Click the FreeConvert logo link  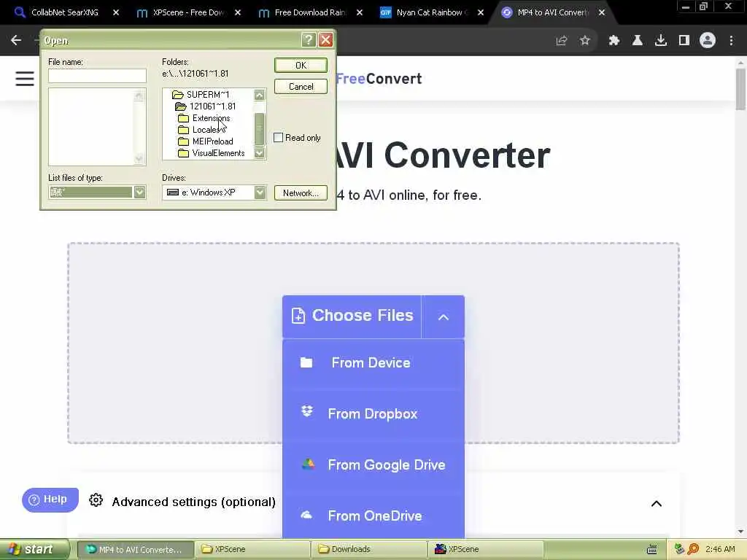pyautogui.click(x=379, y=79)
